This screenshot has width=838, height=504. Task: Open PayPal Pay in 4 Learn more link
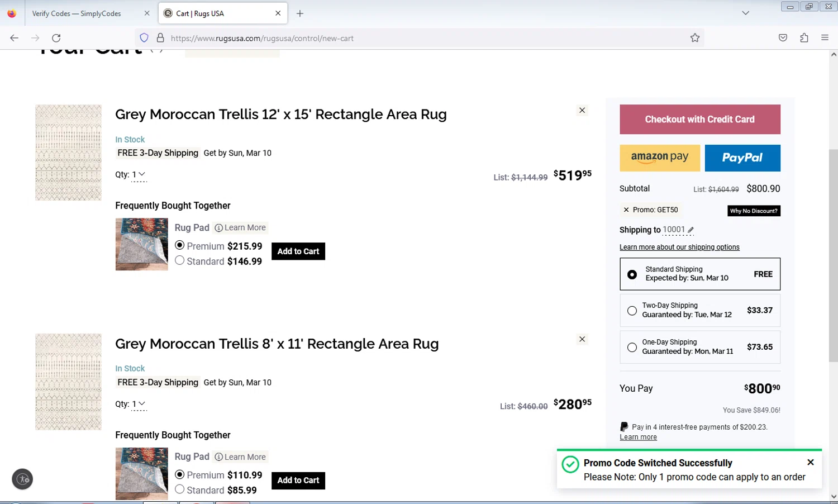638,437
